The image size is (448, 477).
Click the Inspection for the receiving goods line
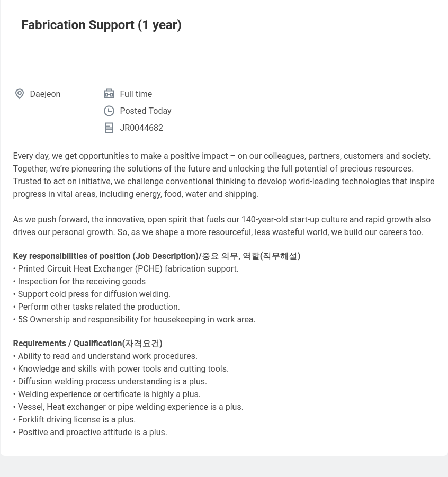79,282
